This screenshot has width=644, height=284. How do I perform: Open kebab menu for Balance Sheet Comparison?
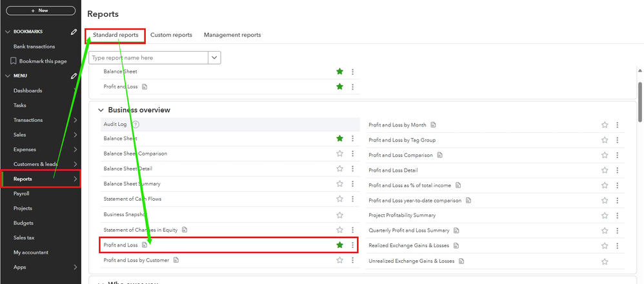(352, 154)
